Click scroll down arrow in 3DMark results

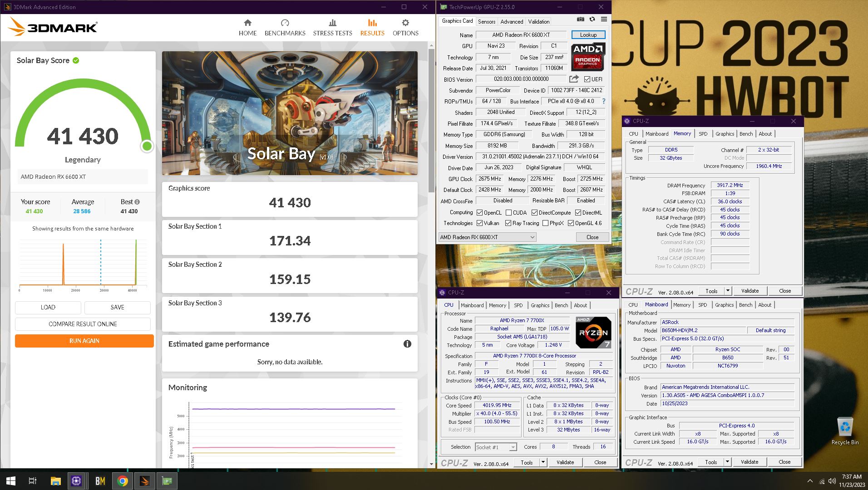(431, 464)
